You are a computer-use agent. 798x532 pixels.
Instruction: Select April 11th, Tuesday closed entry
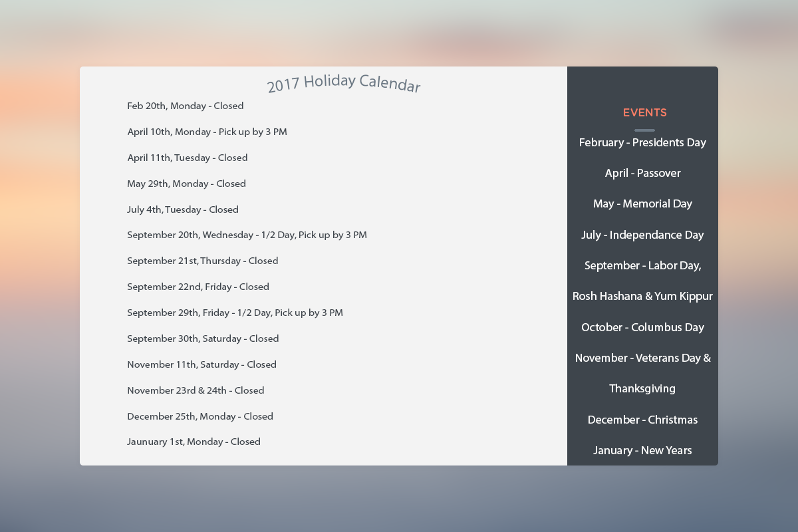[x=187, y=158]
